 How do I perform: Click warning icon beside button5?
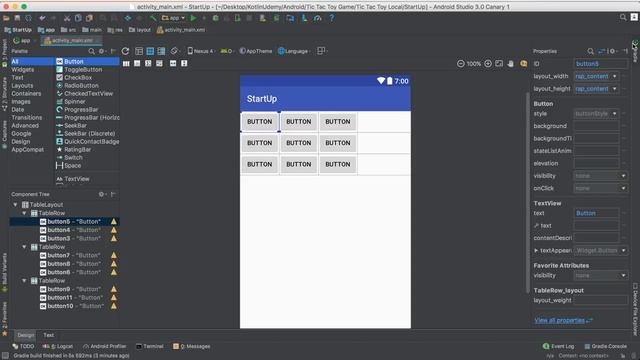point(114,222)
